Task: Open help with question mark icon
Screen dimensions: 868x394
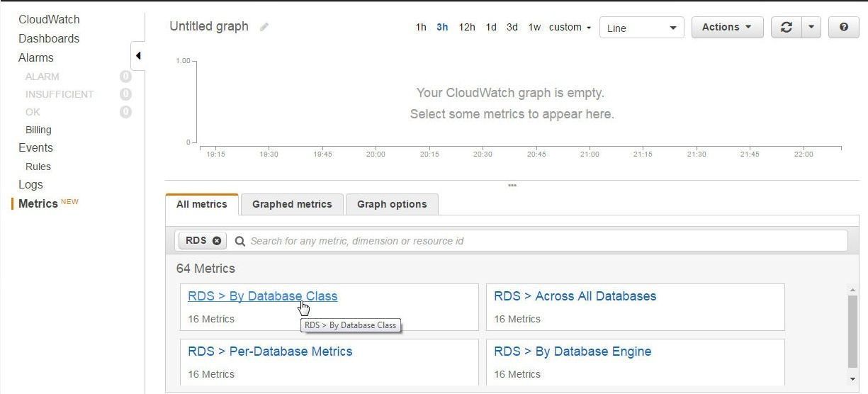Action: click(x=843, y=27)
